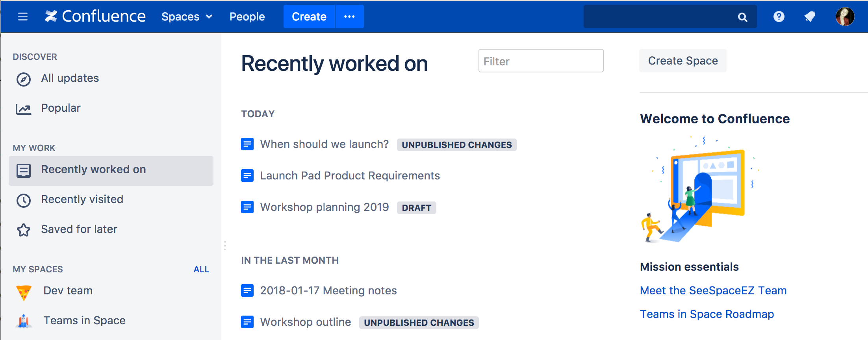Image resolution: width=868 pixels, height=340 pixels.
Task: Expand the Spaces dropdown
Action: click(x=187, y=17)
